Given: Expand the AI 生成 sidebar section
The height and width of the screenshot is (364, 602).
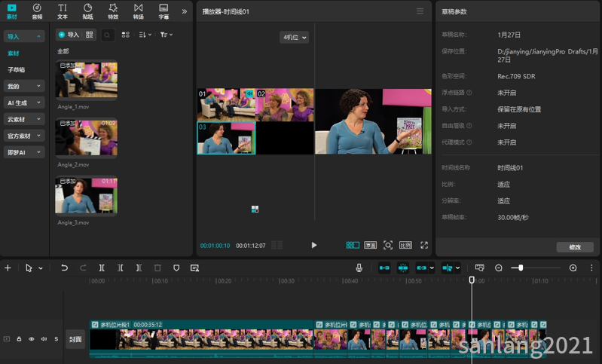Looking at the screenshot, I should click(24, 102).
